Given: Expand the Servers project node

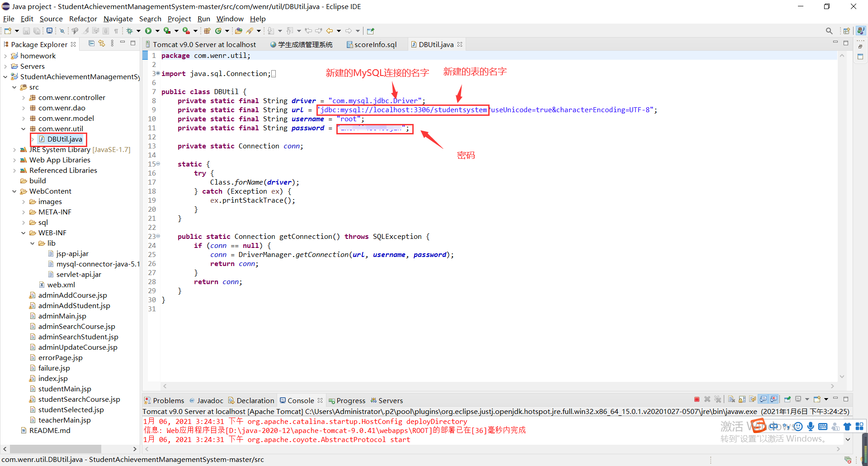Looking at the screenshot, I should click(x=5, y=67).
